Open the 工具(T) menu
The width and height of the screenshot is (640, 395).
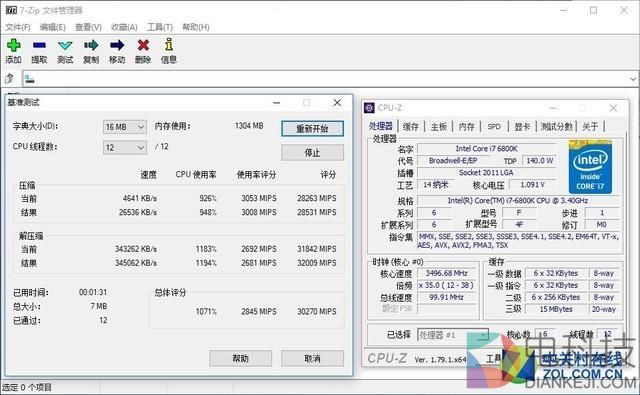click(x=160, y=27)
